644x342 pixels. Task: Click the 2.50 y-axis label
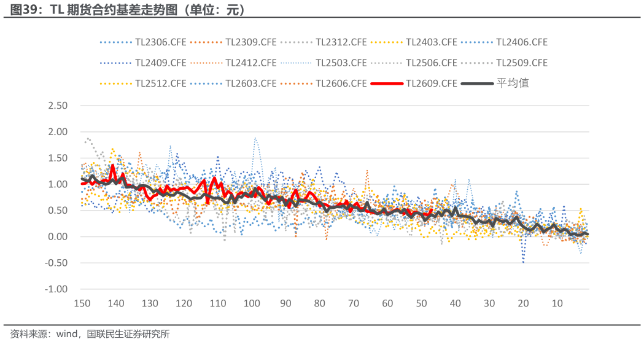(x=58, y=106)
